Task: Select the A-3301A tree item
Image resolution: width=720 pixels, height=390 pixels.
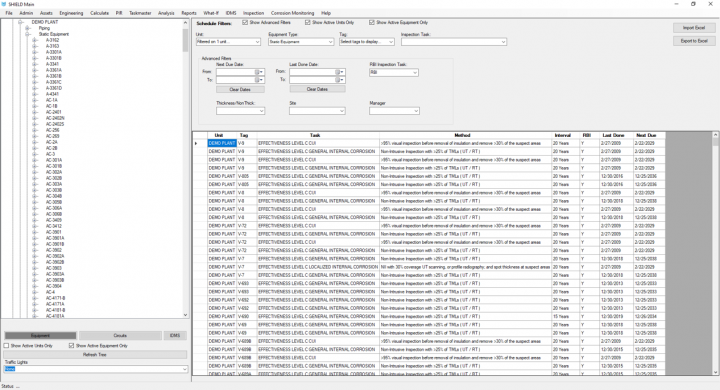Action: pyautogui.click(x=53, y=52)
